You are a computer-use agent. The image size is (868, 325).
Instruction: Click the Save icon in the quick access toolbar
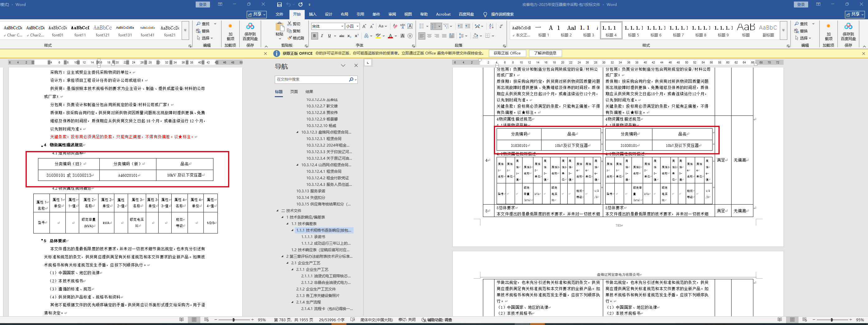pos(279,5)
